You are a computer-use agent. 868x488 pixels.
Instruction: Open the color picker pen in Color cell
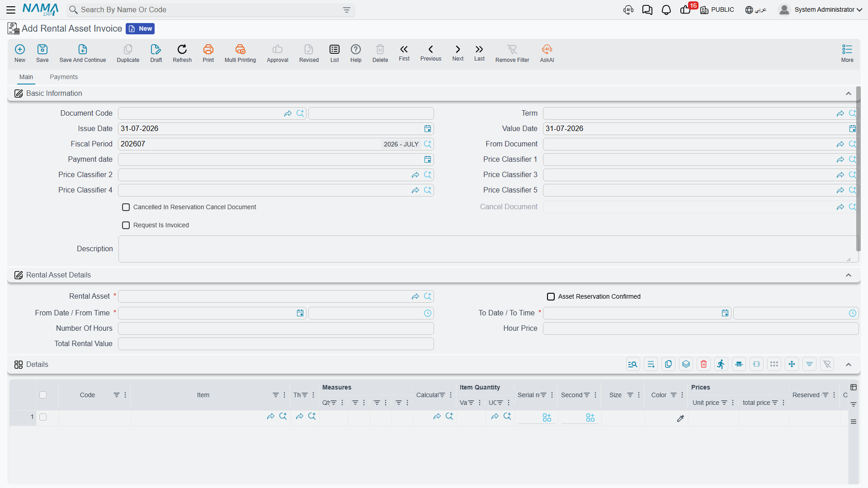point(680,418)
